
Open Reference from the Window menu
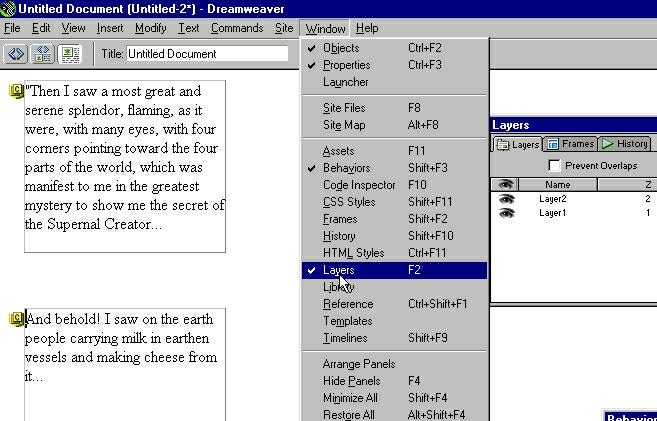pos(394,304)
